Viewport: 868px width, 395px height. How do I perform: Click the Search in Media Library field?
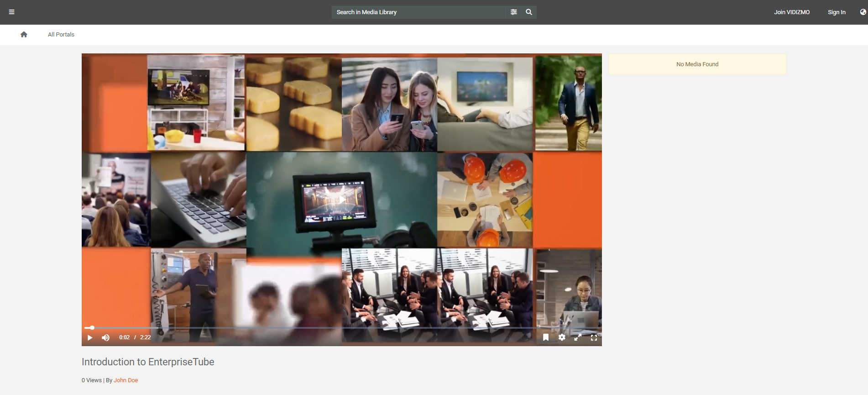pyautogui.click(x=419, y=12)
